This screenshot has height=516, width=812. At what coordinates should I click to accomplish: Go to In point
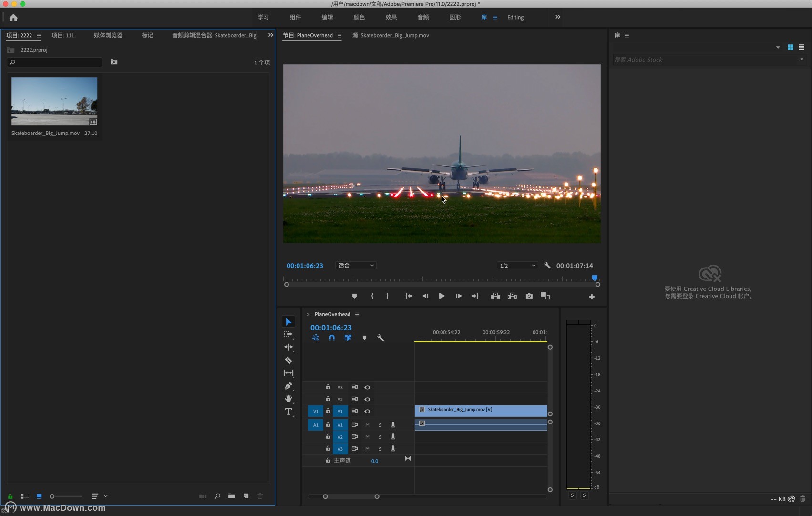[409, 296]
